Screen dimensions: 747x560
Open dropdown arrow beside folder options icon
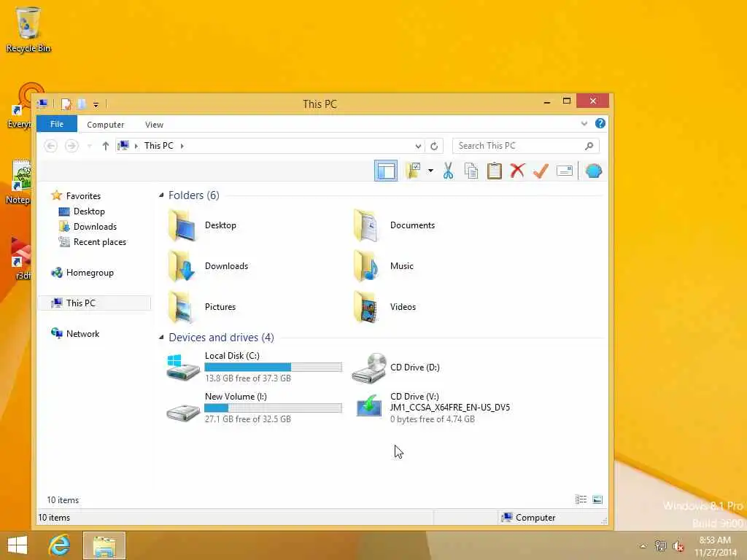click(x=430, y=171)
